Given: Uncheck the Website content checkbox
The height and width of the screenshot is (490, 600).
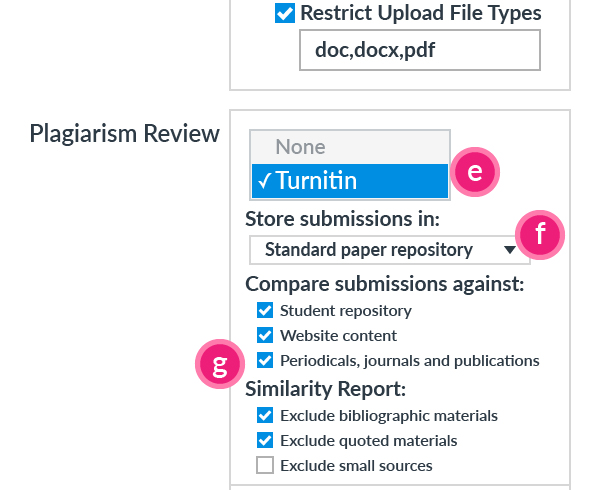Looking at the screenshot, I should click(x=265, y=336).
